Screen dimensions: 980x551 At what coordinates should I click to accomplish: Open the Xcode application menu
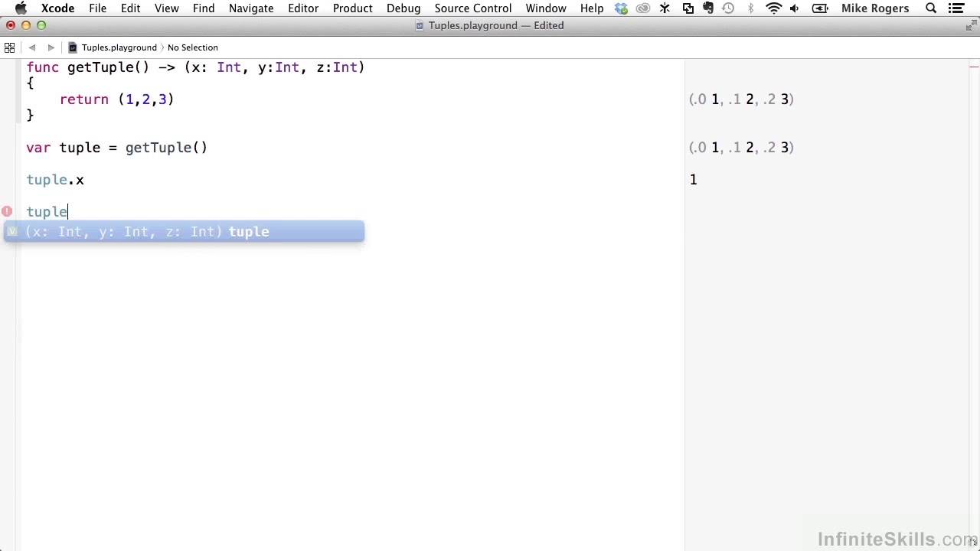coord(57,8)
